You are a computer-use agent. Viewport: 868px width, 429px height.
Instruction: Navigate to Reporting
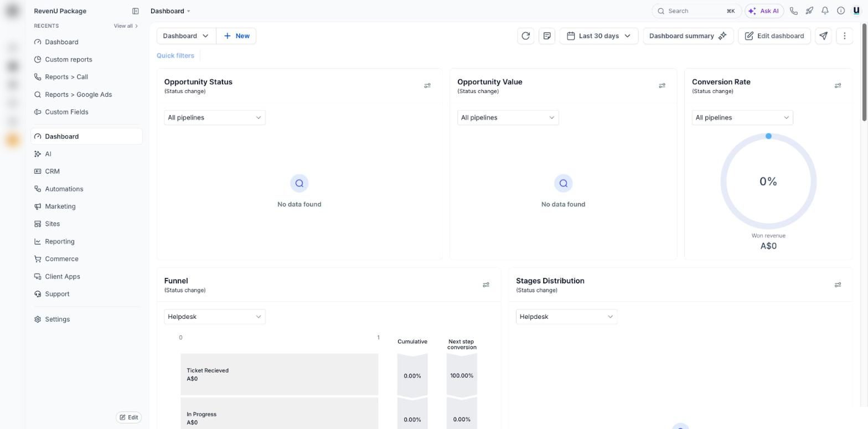point(86,241)
